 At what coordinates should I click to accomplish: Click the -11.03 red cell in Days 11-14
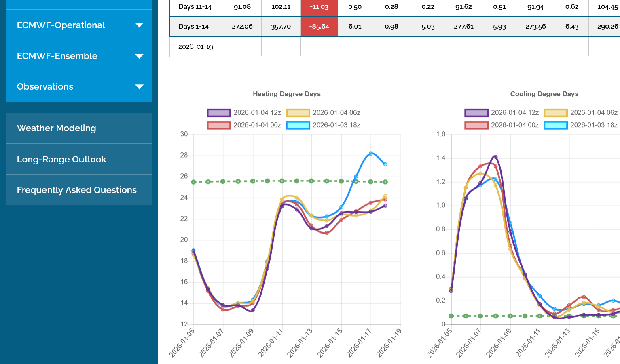pyautogui.click(x=319, y=7)
